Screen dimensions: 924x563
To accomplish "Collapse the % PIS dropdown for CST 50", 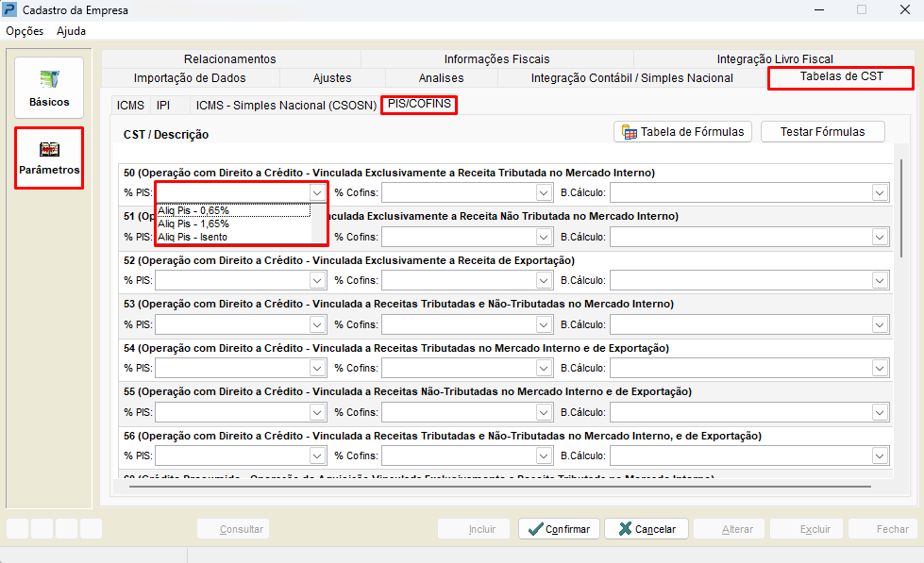I will [x=317, y=192].
